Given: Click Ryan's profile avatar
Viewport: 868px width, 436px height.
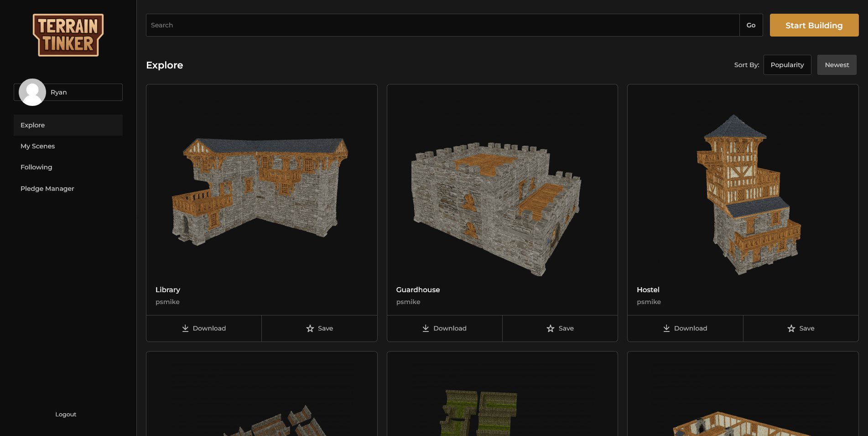Looking at the screenshot, I should pyautogui.click(x=32, y=92).
